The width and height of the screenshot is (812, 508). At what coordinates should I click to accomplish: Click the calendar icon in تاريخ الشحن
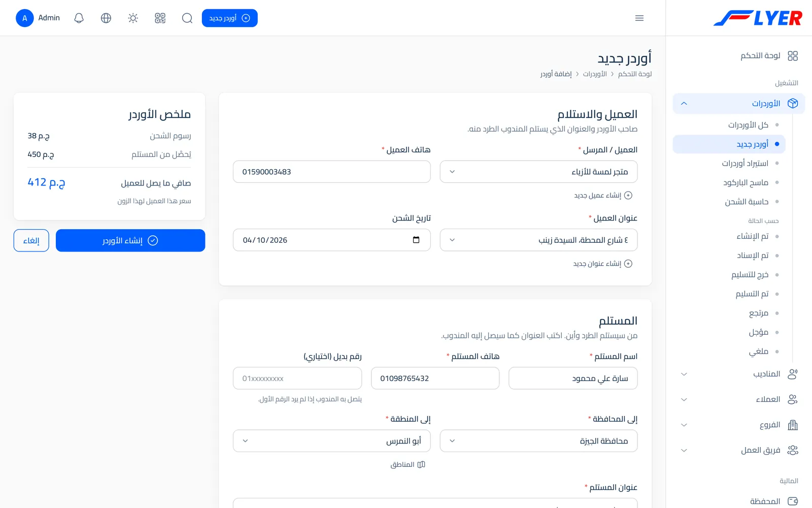[416, 240]
